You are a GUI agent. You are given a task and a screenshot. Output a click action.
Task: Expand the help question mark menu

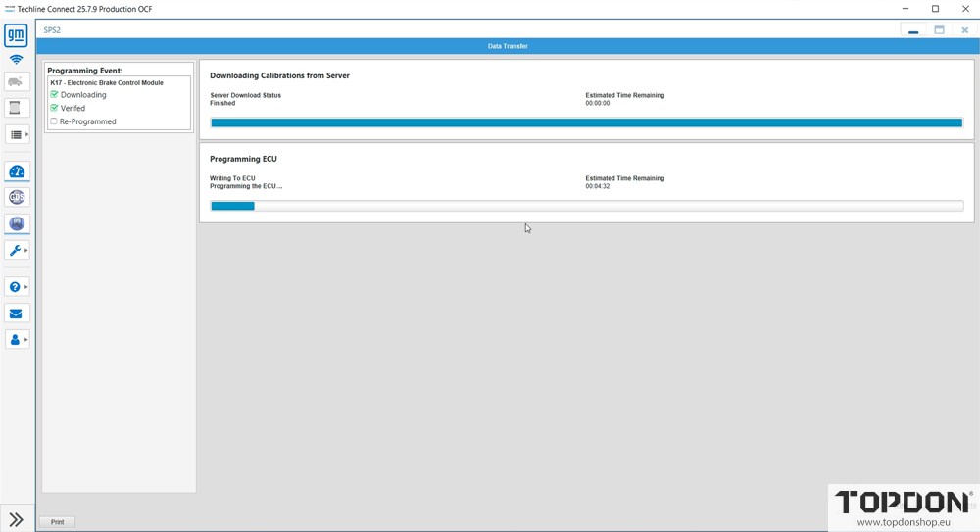pos(17,287)
